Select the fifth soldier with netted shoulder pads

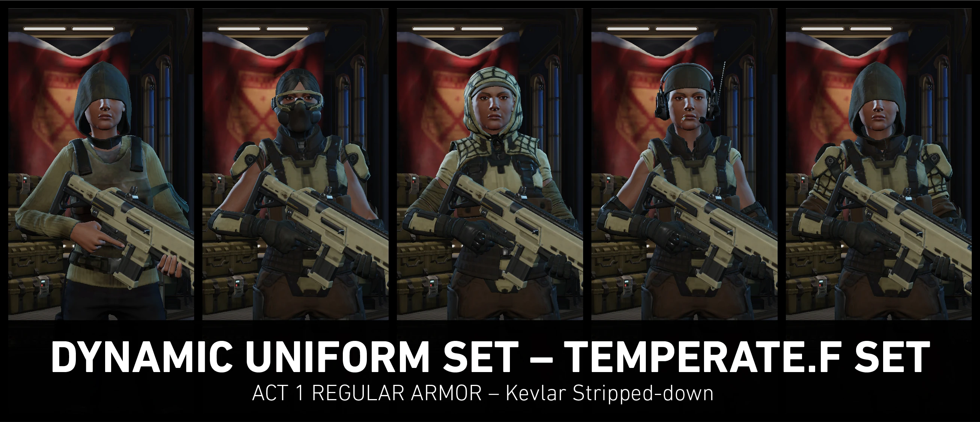pos(879,164)
